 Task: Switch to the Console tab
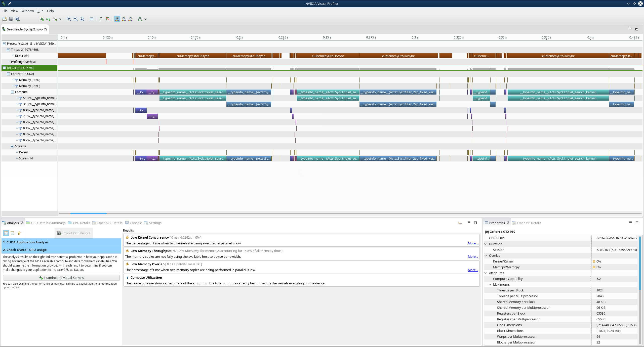tap(134, 223)
